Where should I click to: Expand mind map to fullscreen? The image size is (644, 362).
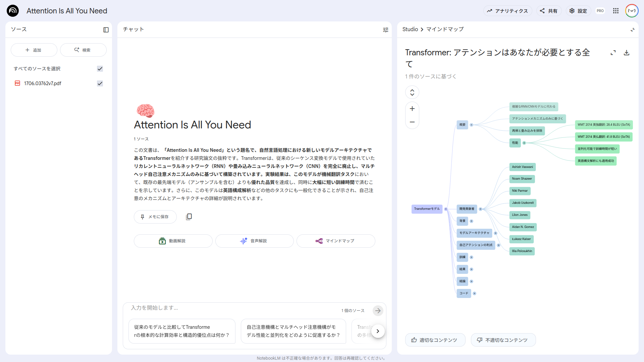(x=613, y=53)
